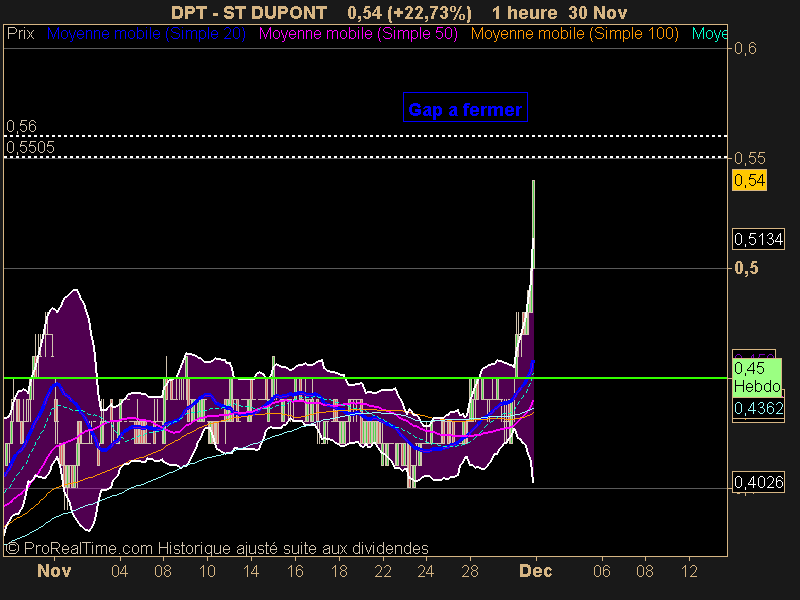
Task: Click the 0,5505 level label
Action: [x=30, y=147]
